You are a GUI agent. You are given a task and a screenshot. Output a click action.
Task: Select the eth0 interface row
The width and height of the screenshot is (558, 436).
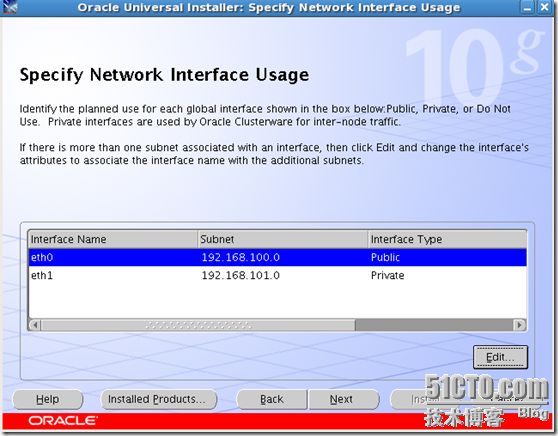click(277, 257)
